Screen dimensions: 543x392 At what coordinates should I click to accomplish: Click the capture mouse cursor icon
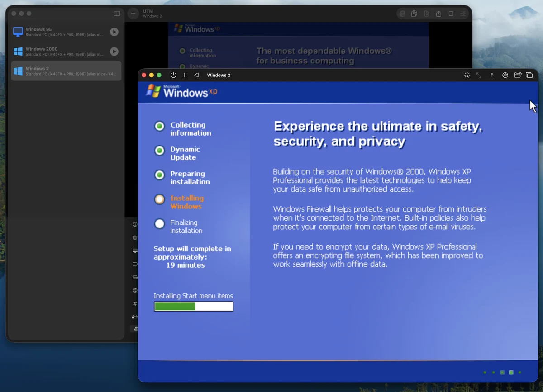coord(467,75)
